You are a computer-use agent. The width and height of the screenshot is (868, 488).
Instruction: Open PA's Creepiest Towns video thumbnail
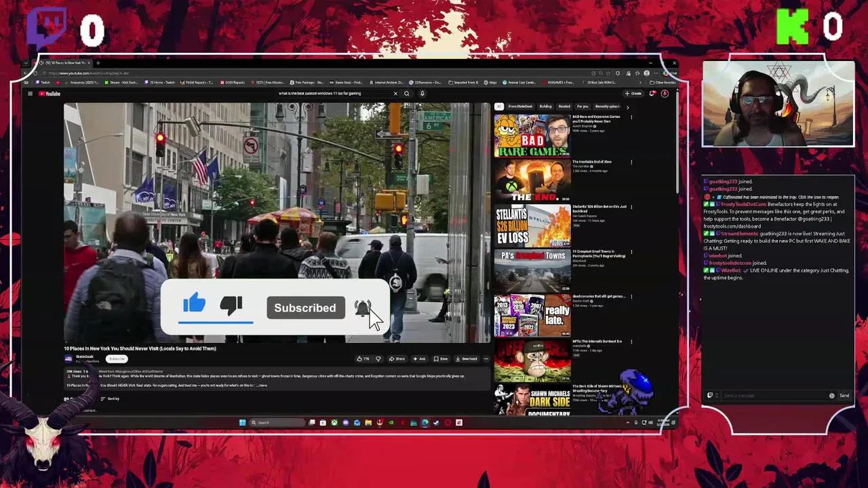(x=532, y=270)
